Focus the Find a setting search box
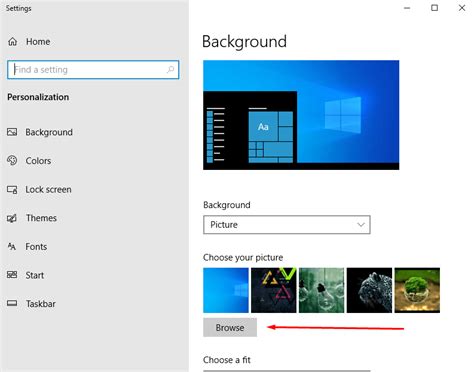This screenshot has width=474, height=372. coord(93,70)
